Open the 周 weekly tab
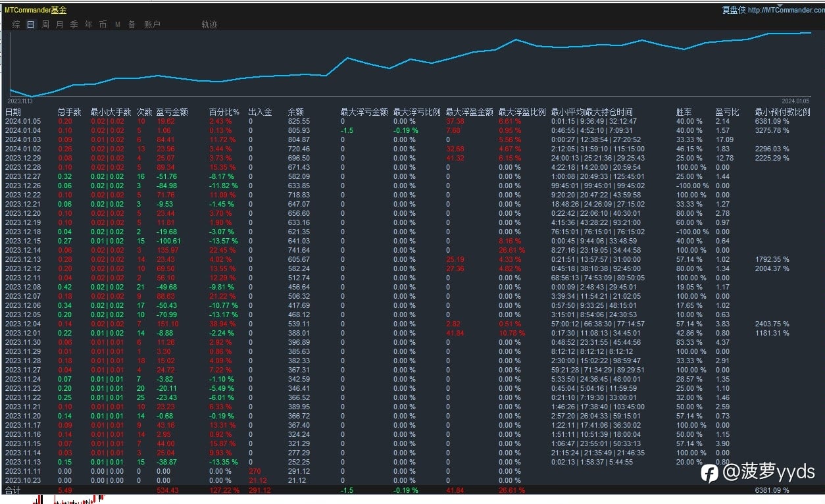The height and width of the screenshot is (504, 825). (45, 24)
